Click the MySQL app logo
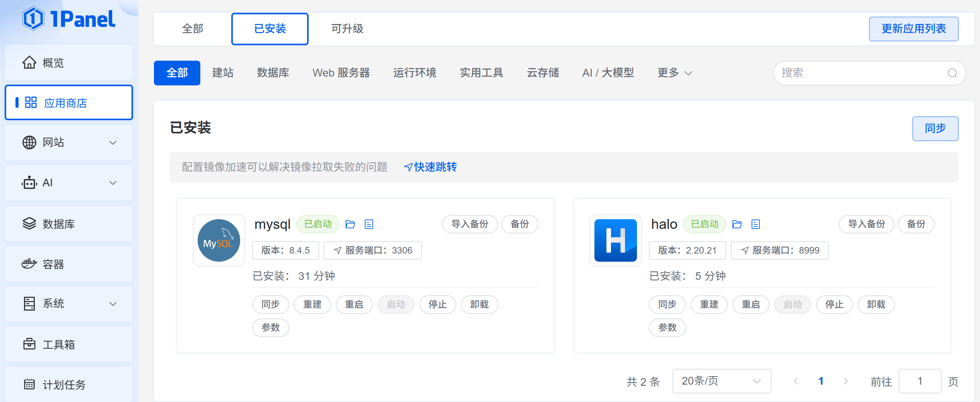The width and height of the screenshot is (980, 402). (x=219, y=240)
